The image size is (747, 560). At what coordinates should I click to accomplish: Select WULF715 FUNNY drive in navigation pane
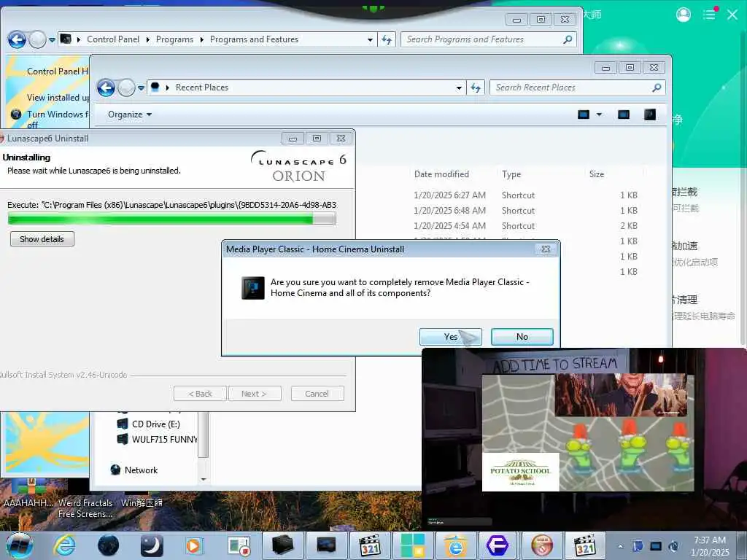[158, 439]
